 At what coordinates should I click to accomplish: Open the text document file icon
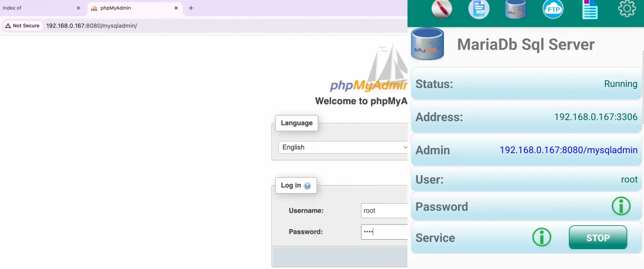[x=590, y=10]
